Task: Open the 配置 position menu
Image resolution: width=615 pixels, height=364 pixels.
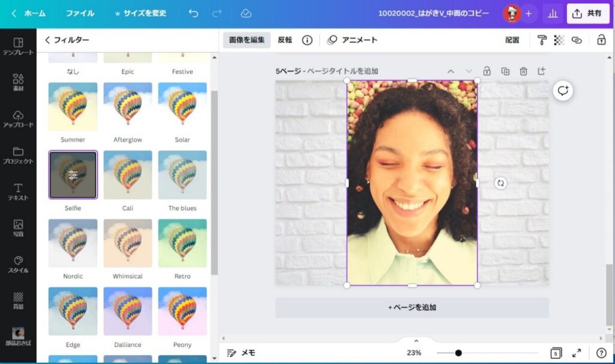Action: (512, 40)
